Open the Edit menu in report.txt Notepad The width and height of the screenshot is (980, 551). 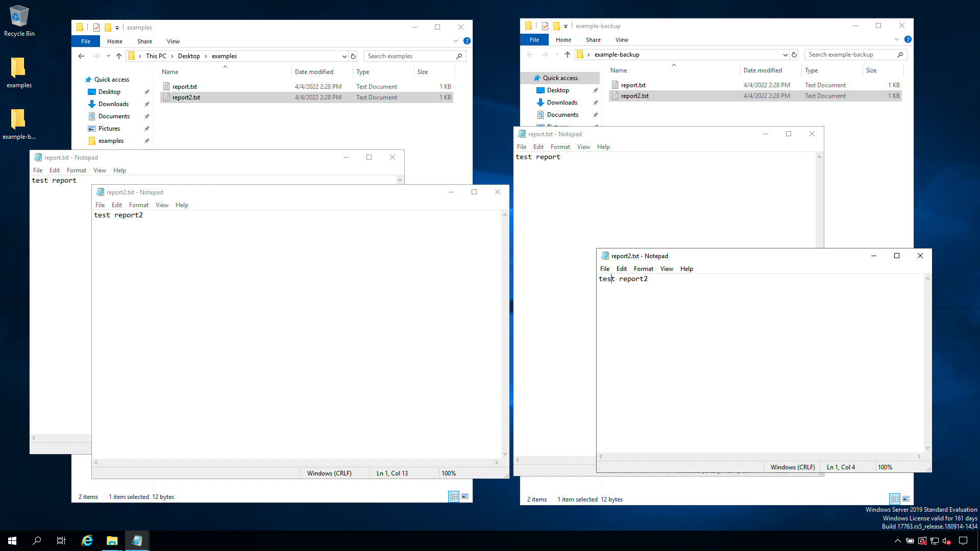point(54,170)
